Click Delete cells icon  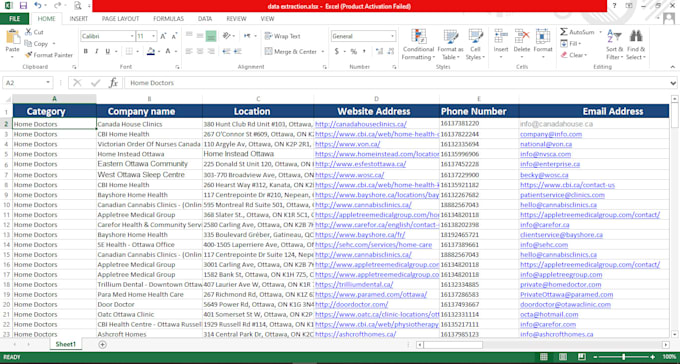click(x=522, y=36)
